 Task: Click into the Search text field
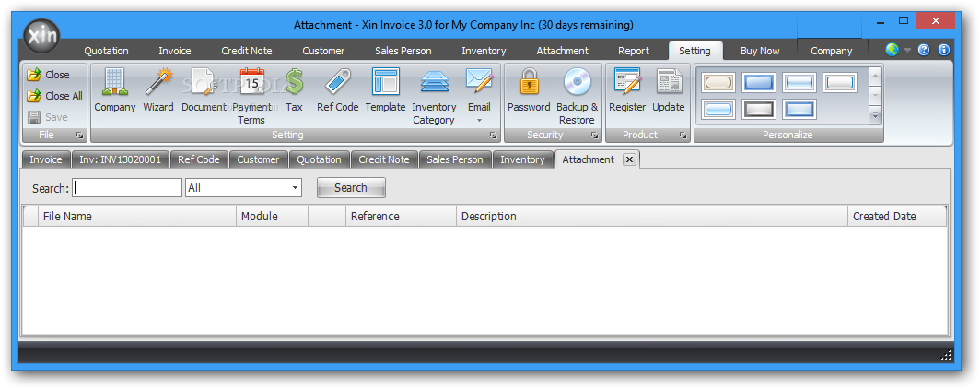point(127,188)
